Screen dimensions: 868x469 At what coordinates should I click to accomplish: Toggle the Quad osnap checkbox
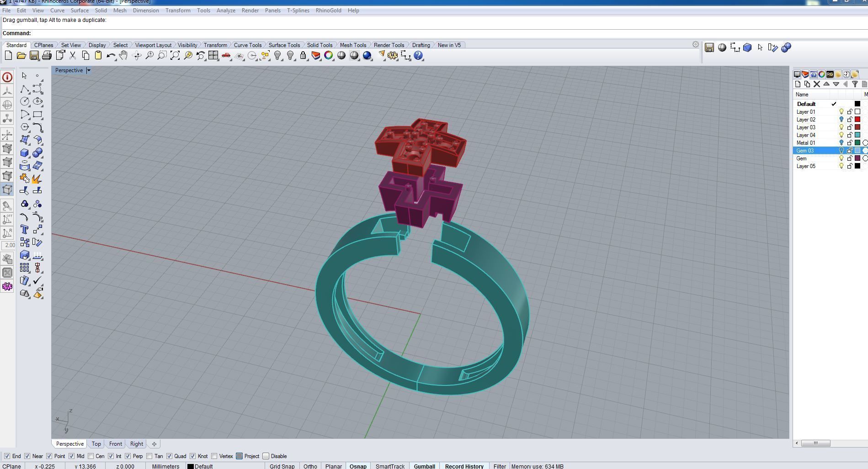coord(169,456)
